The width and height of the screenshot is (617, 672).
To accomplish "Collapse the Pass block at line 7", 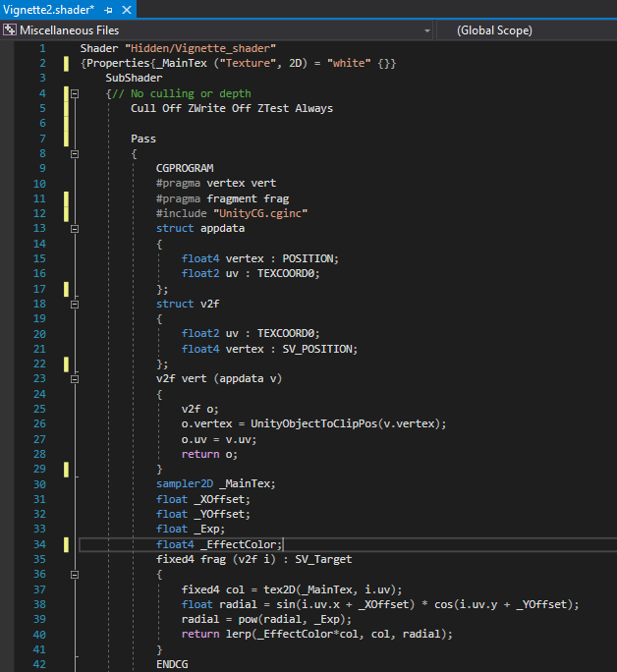I will click(74, 154).
